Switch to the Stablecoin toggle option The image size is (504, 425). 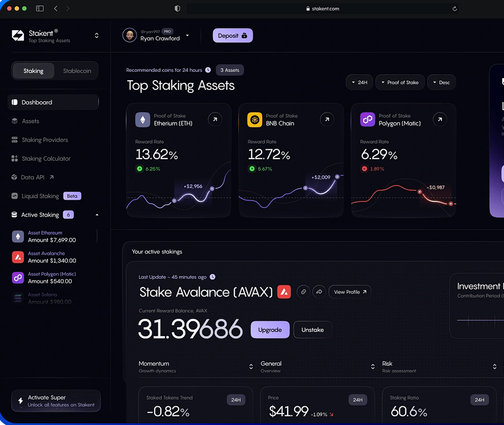click(x=77, y=71)
